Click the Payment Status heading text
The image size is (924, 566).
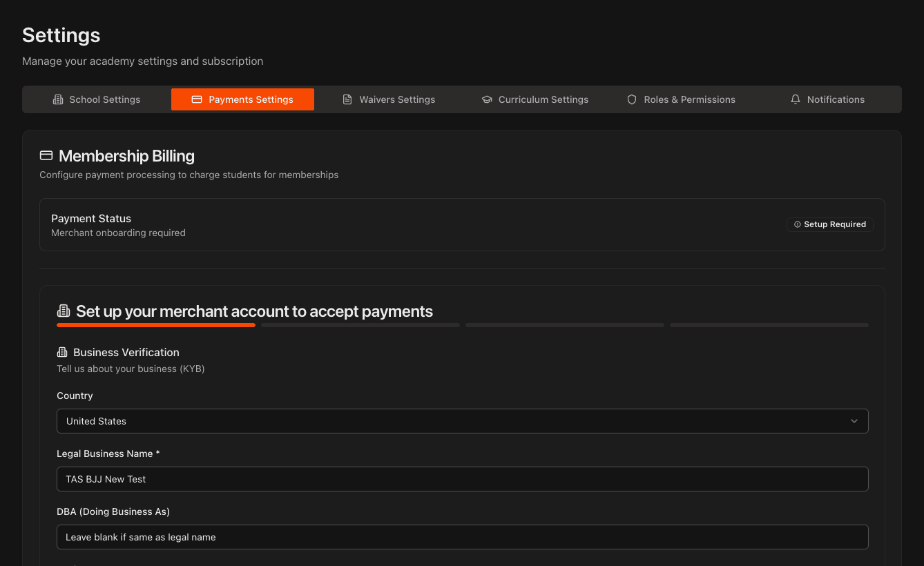tap(91, 218)
